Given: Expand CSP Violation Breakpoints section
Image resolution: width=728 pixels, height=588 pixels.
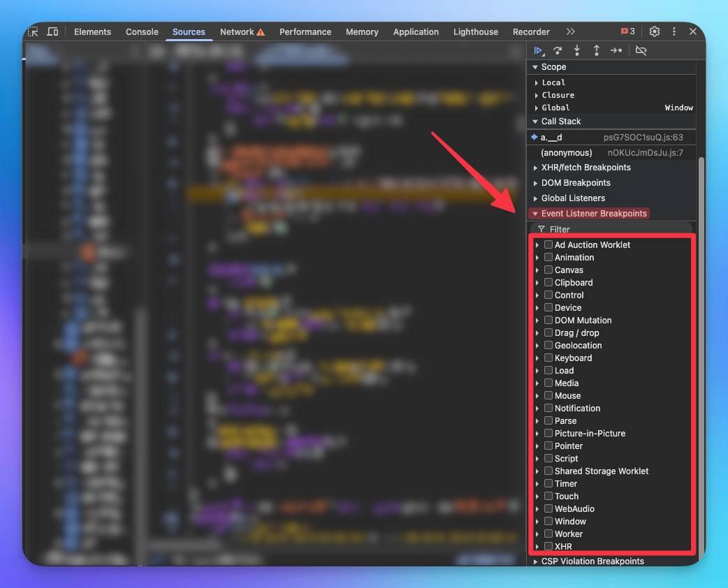Looking at the screenshot, I should [x=535, y=561].
